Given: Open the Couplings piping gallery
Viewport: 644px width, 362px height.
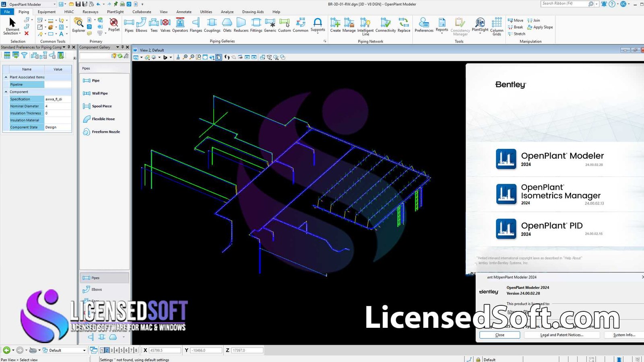Looking at the screenshot, I should 212,25.
